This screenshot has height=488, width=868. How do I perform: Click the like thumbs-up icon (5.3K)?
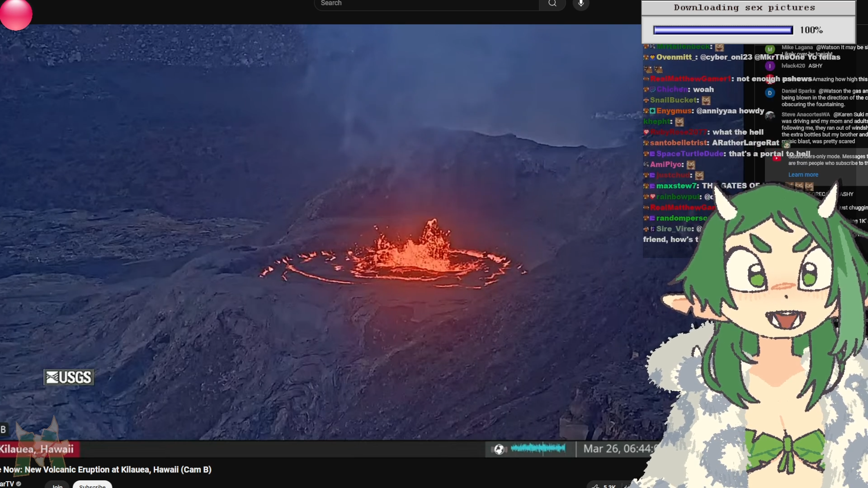pyautogui.click(x=596, y=486)
